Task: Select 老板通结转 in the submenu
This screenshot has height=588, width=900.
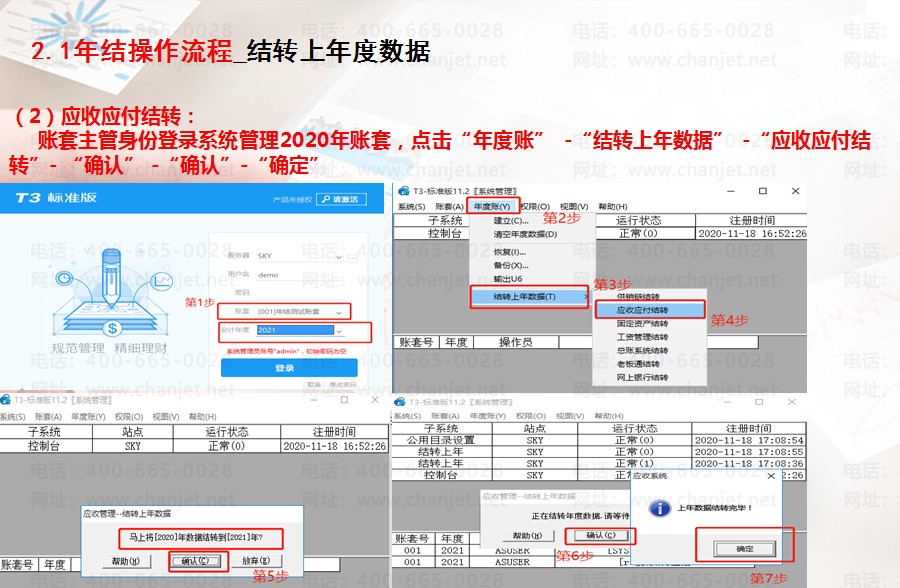Action: pyautogui.click(x=638, y=364)
